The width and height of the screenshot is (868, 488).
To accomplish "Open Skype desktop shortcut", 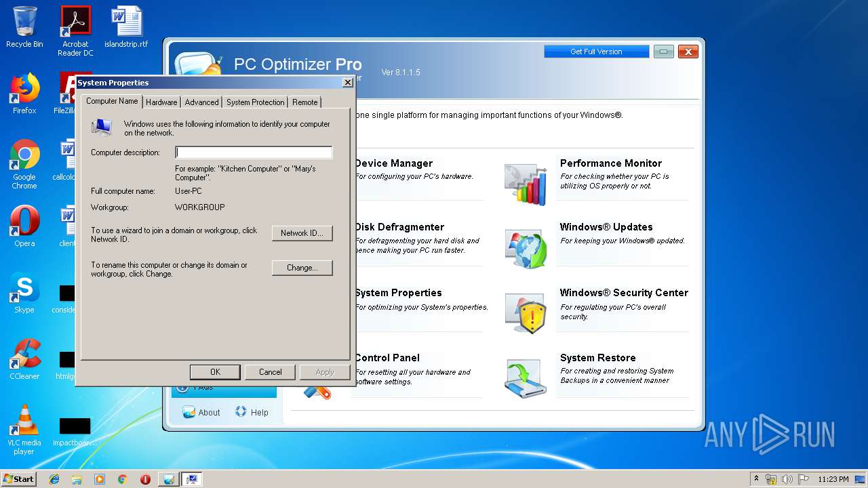I will [24, 293].
